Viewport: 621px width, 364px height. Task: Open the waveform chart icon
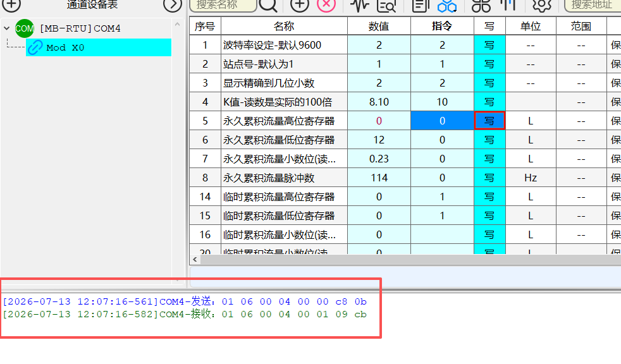360,5
